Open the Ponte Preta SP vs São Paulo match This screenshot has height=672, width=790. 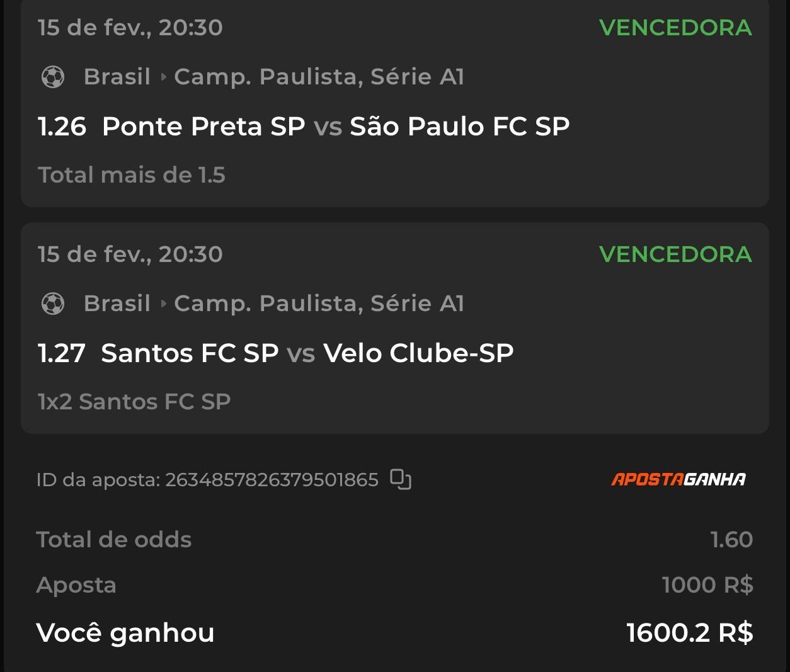[x=335, y=127]
